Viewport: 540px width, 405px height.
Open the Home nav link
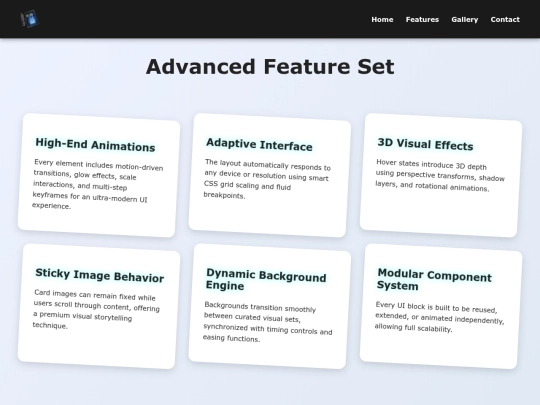(382, 20)
